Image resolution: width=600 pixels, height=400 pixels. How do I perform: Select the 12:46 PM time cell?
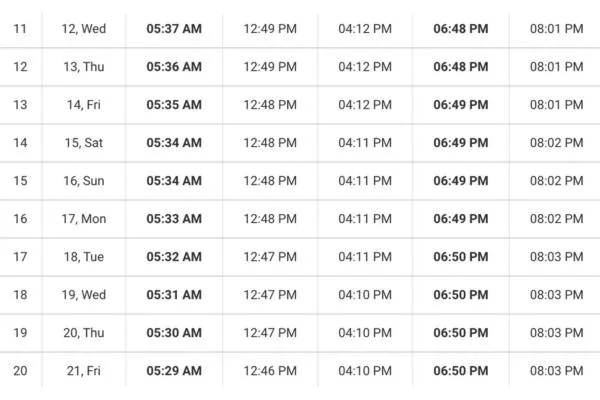pos(270,371)
